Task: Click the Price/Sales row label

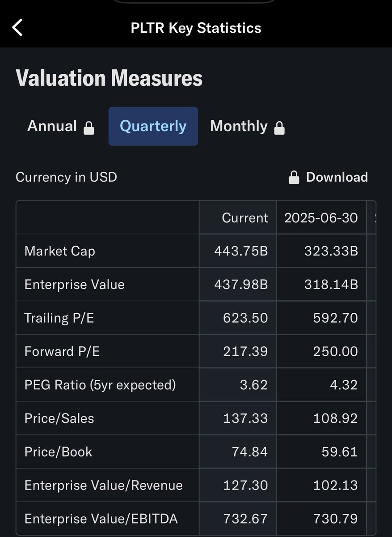Action: point(59,418)
